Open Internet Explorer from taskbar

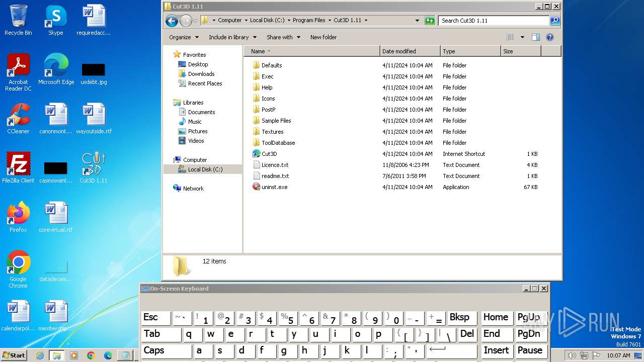click(40, 355)
